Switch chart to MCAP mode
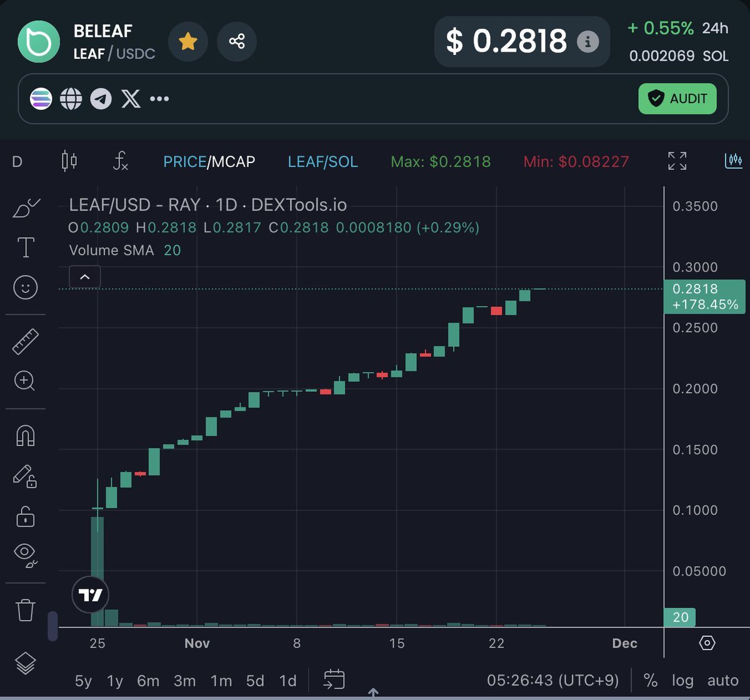Viewport: 750px width, 700px height. click(233, 162)
